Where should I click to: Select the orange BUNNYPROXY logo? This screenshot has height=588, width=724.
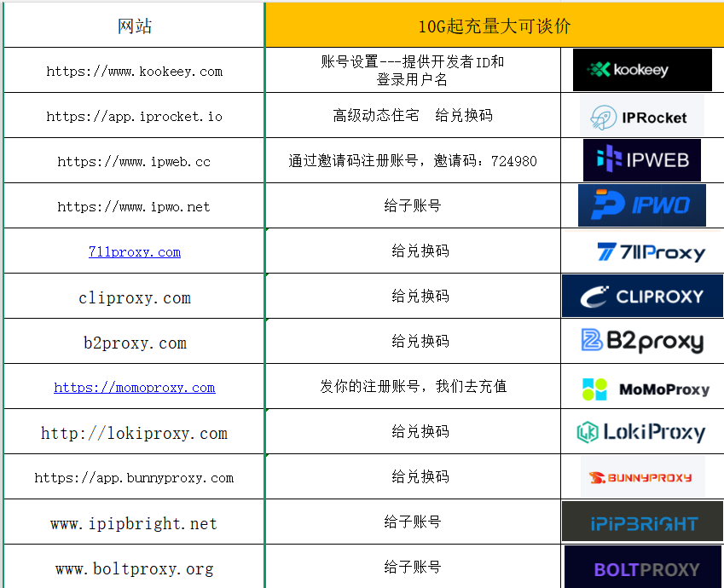coord(642,476)
